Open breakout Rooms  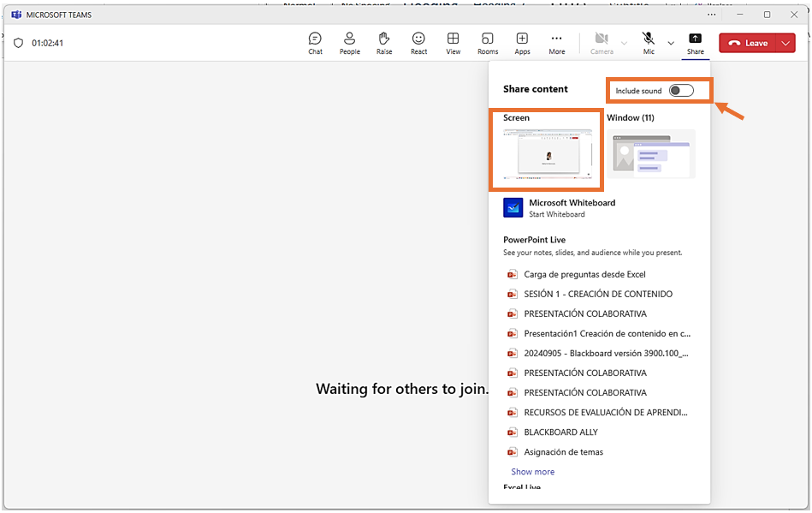coord(488,43)
